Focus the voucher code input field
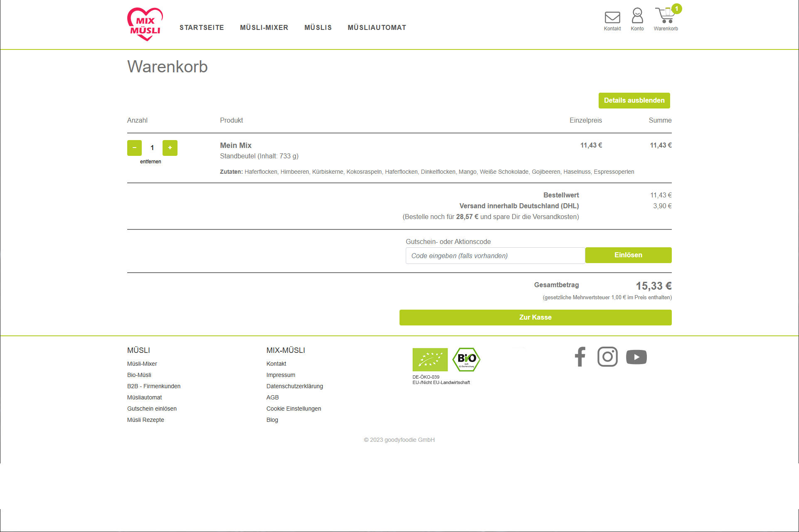 (x=495, y=255)
